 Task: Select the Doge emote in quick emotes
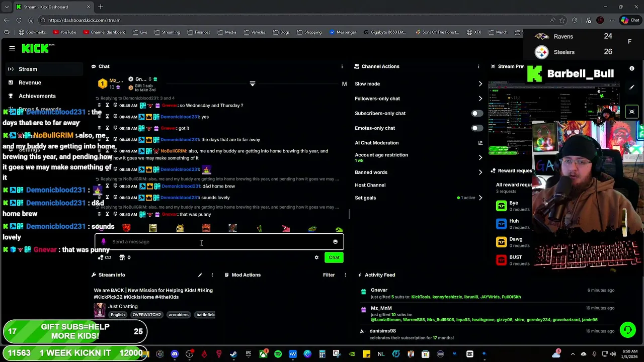[x=180, y=229]
